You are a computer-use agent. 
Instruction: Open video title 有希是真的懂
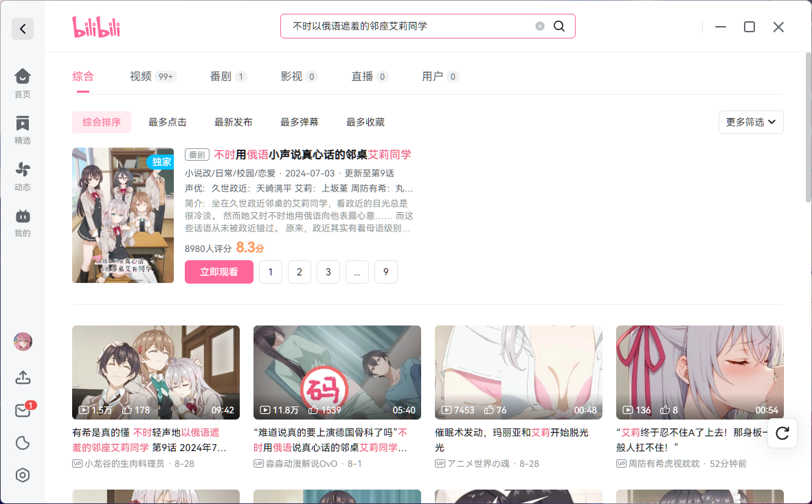point(150,440)
